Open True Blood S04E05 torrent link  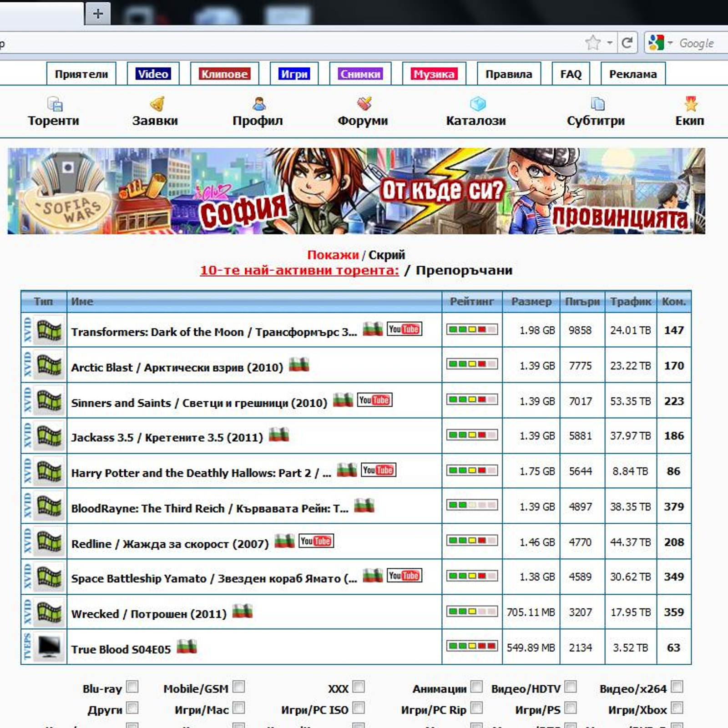click(121, 649)
